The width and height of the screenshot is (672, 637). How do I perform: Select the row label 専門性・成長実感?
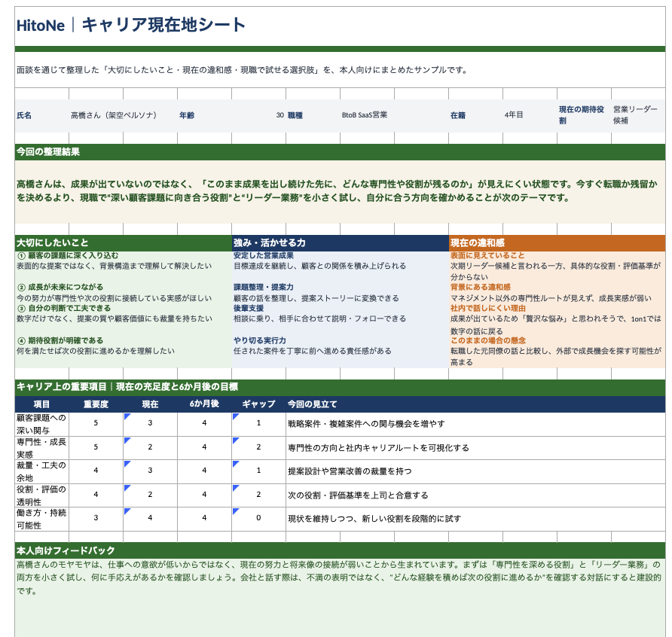pos(41,448)
